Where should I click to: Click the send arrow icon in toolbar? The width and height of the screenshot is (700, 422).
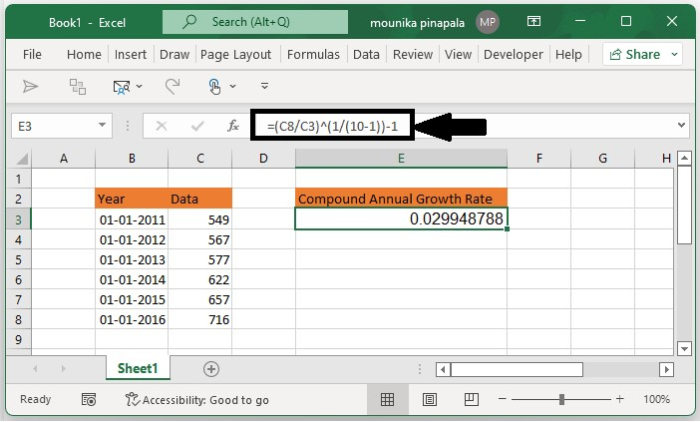pos(30,87)
